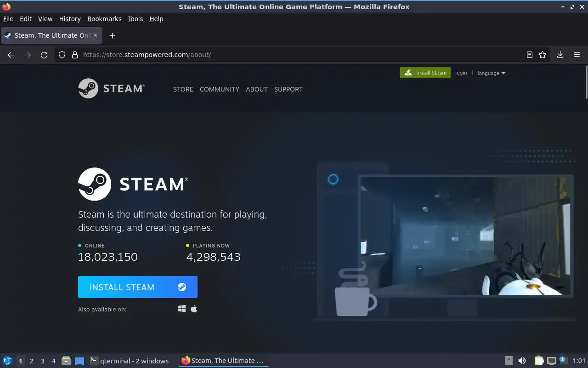Open the SUPPORT page
This screenshot has width=588, height=368.
(288, 89)
